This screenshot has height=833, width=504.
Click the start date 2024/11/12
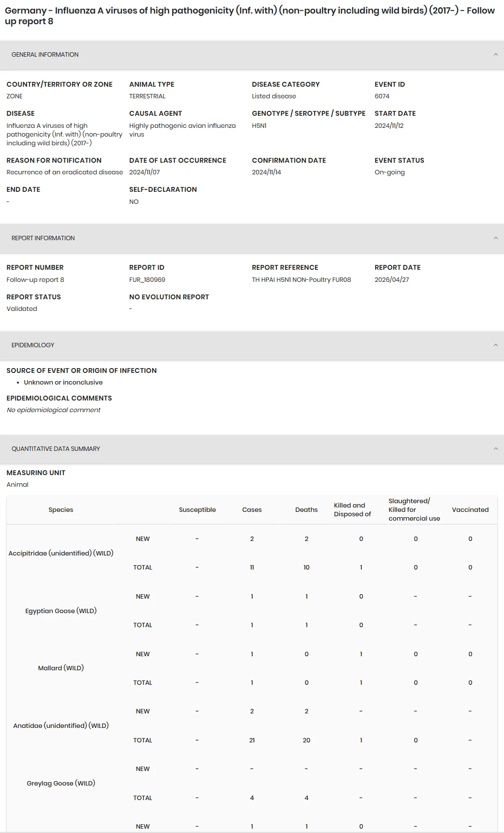click(x=389, y=126)
